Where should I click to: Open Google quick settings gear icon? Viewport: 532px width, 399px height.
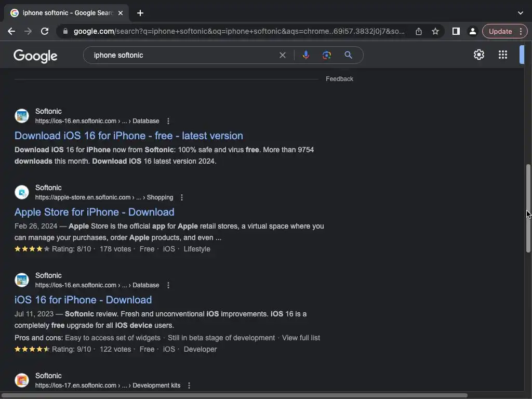(x=478, y=55)
